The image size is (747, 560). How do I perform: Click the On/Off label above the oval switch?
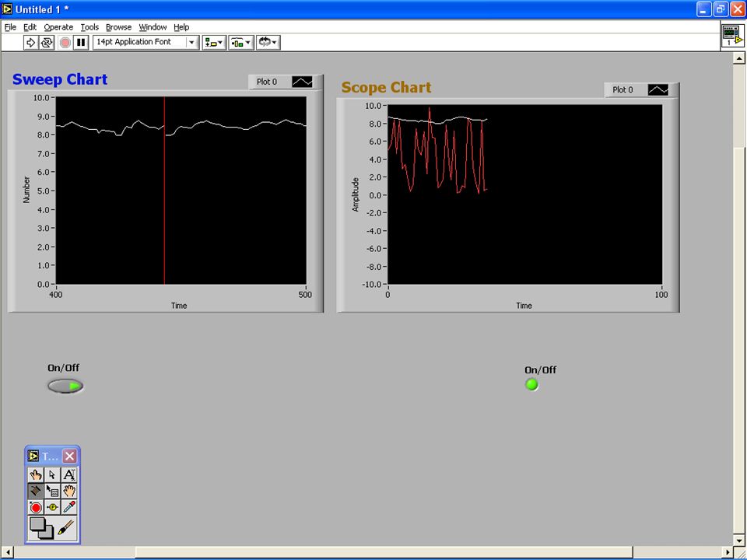pyautogui.click(x=63, y=368)
